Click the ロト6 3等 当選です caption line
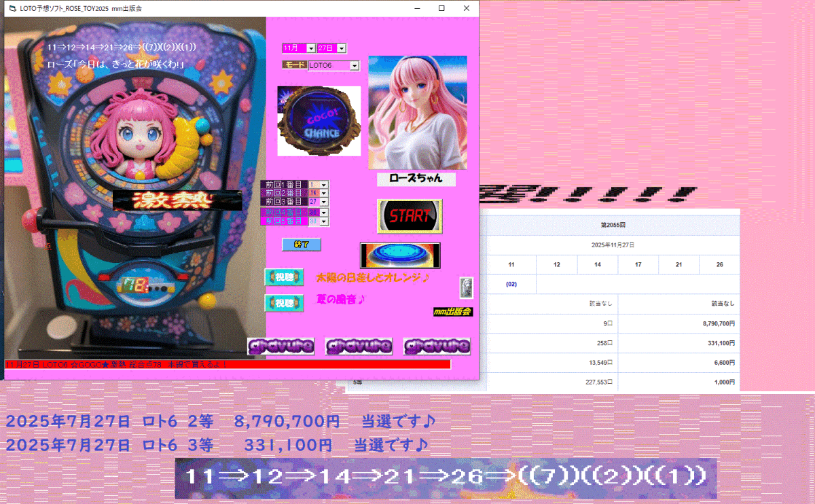The image size is (815, 504). pos(217,446)
